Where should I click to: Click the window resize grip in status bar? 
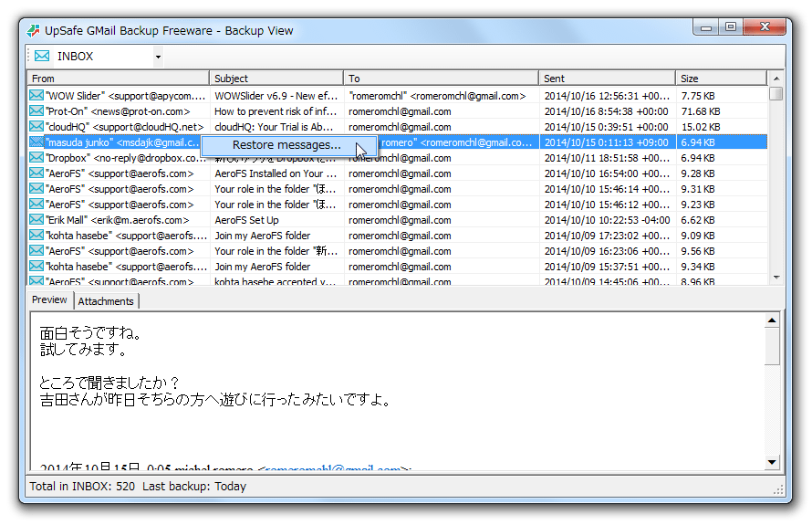(778, 489)
